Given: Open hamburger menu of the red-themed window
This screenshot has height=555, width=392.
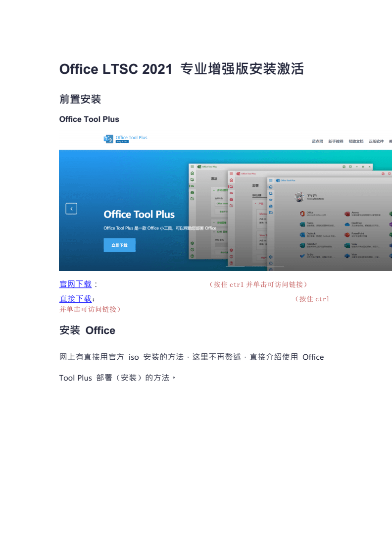Looking at the screenshot, I should (231, 174).
